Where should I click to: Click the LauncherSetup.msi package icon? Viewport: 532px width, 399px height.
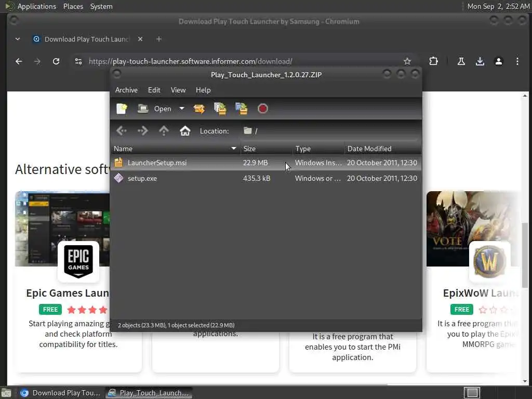point(118,163)
